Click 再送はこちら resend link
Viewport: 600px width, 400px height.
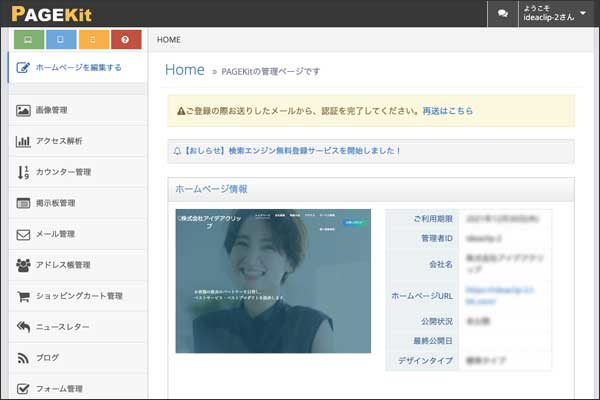(448, 111)
